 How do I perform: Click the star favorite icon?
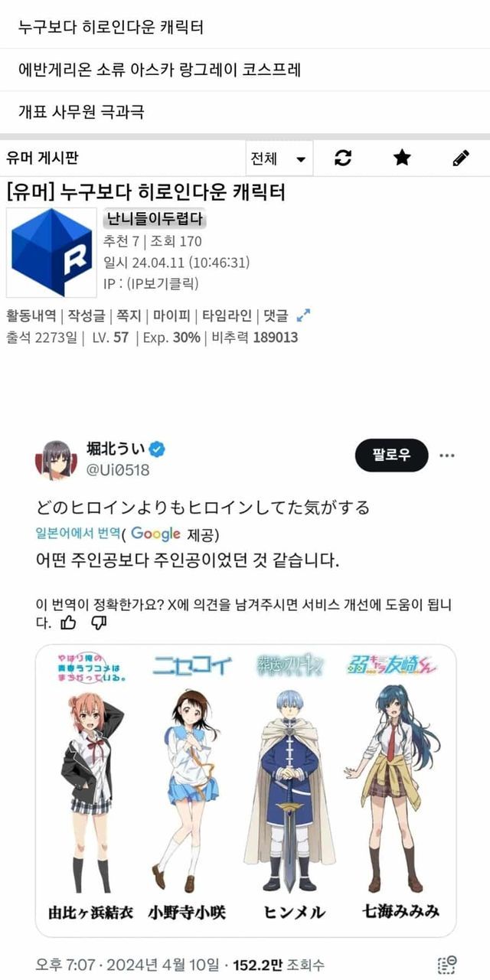click(402, 158)
